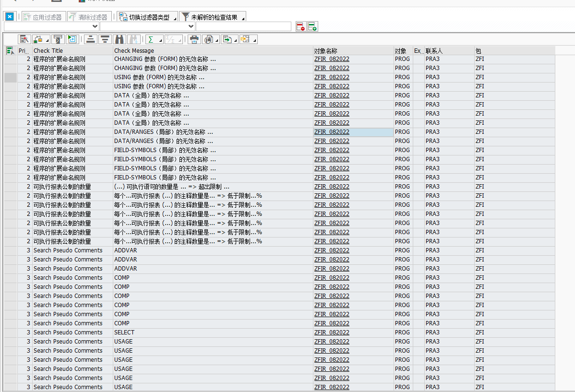
Task: Click the filter value text field
Action: click(x=243, y=26)
